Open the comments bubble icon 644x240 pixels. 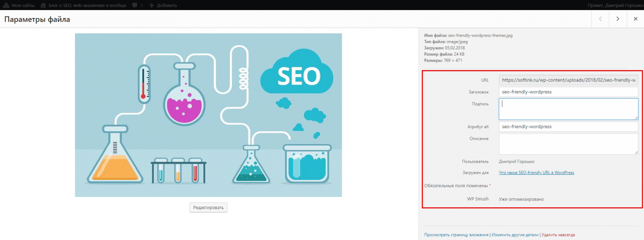(x=135, y=5)
